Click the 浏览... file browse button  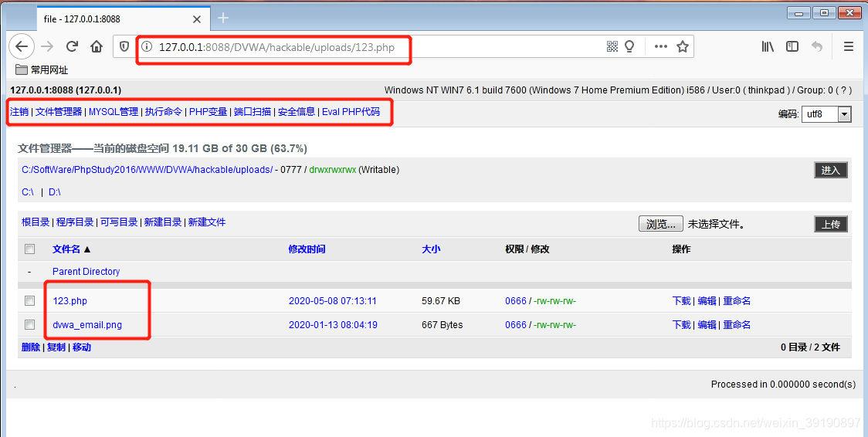(x=661, y=225)
